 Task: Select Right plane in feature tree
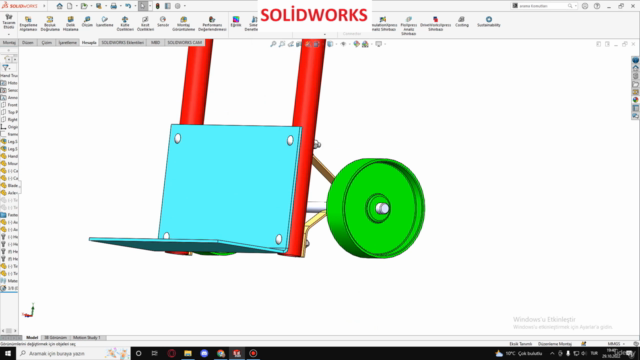click(9, 120)
